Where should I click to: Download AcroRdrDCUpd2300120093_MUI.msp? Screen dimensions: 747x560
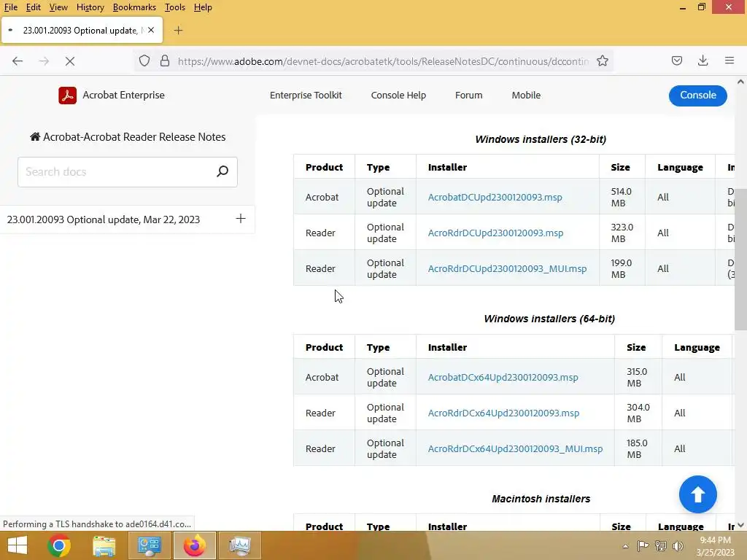click(x=508, y=268)
